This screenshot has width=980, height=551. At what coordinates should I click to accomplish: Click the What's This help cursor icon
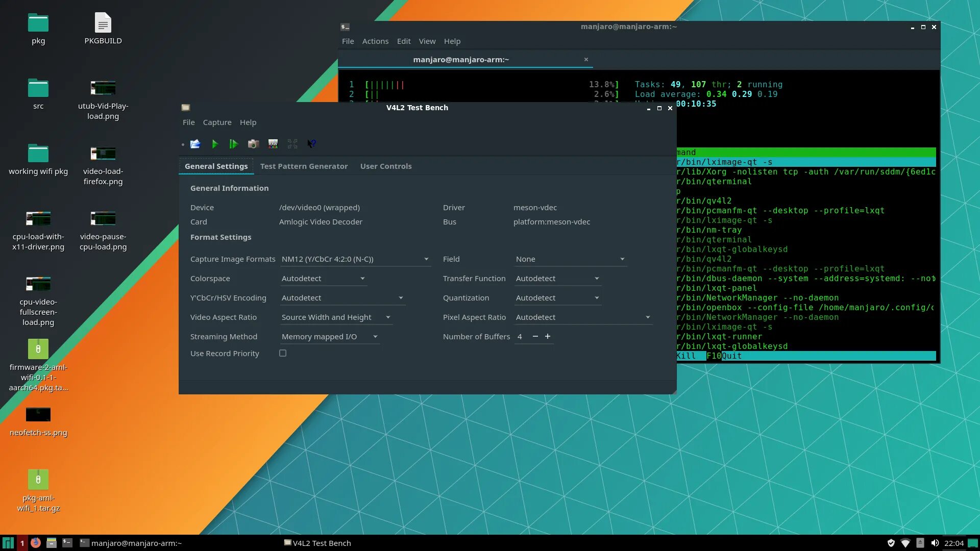pos(311,144)
